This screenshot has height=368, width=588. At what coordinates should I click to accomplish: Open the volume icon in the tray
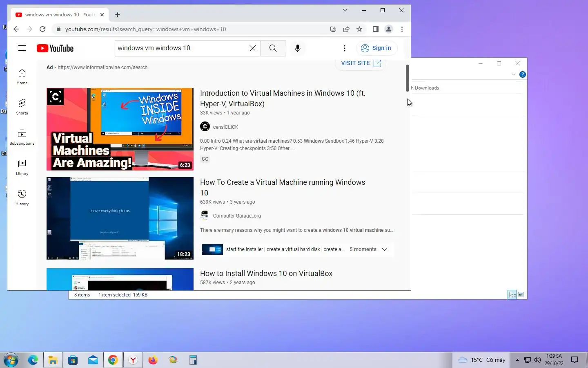537,360
